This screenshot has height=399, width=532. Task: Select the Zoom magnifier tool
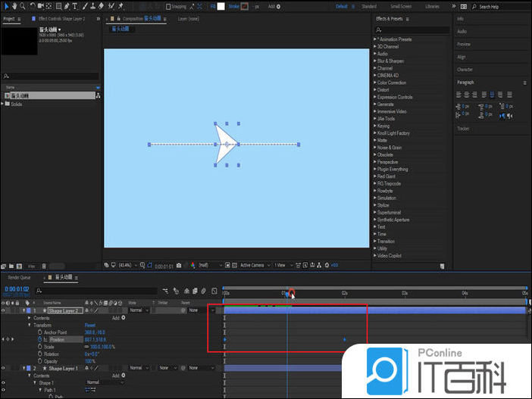(22, 6)
